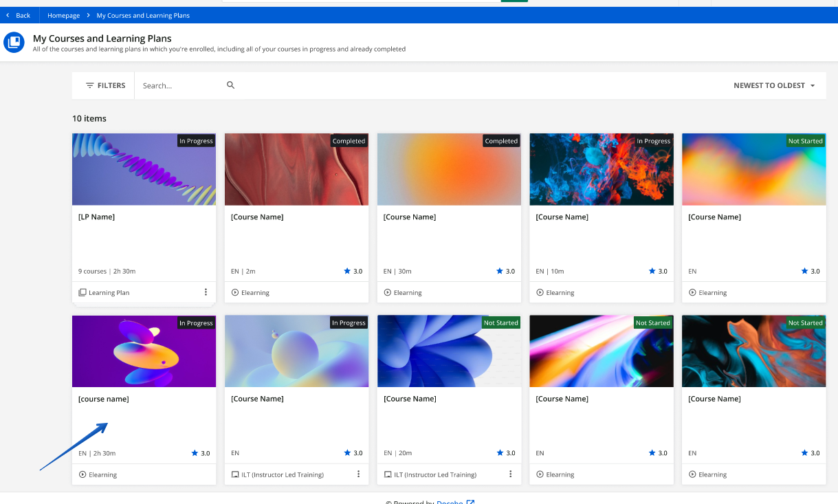Open the pastel sphere course thumbnail
The width and height of the screenshot is (838, 504).
pyautogui.click(x=296, y=351)
